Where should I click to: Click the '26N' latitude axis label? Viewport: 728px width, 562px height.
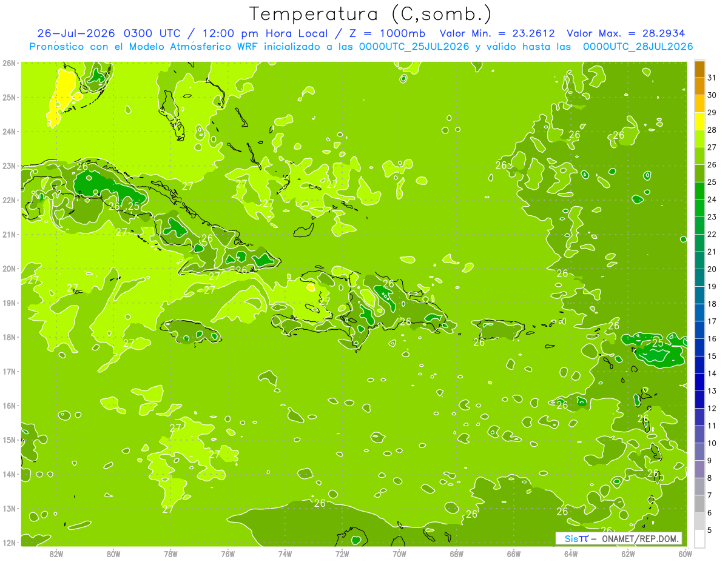[8, 63]
